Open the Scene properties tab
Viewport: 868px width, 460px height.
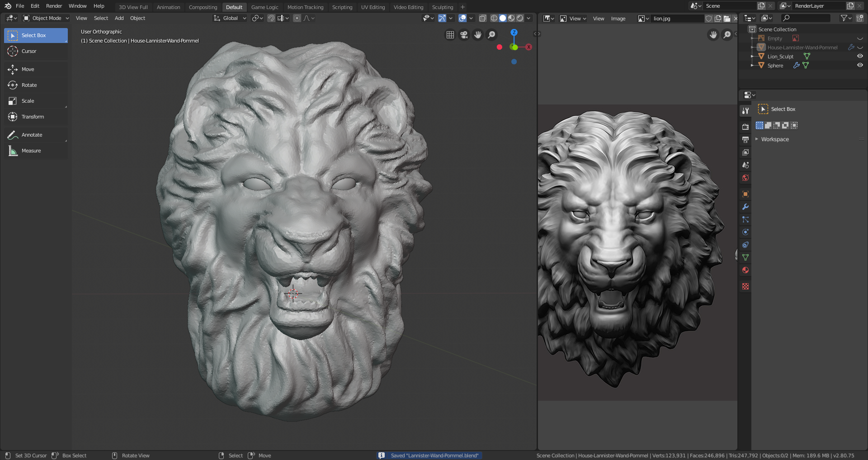745,165
